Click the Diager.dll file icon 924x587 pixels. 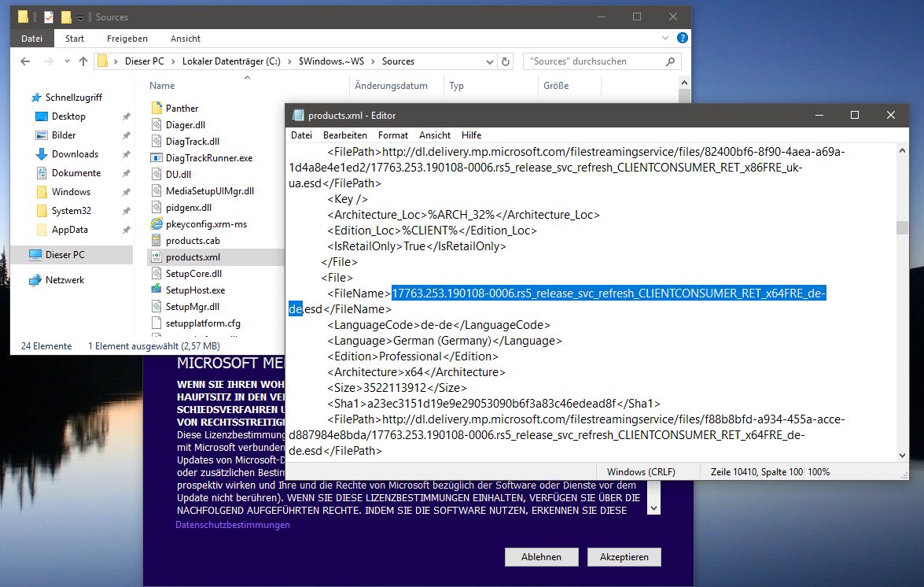156,124
